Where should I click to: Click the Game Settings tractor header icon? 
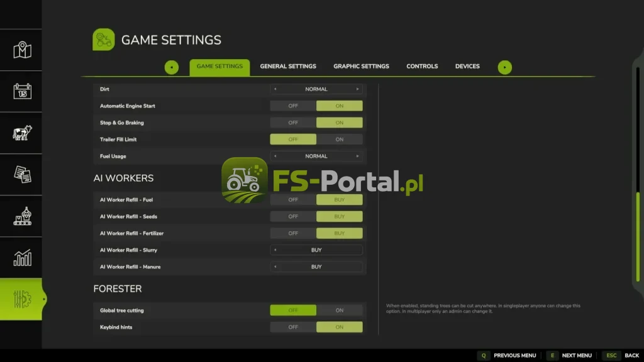click(x=104, y=40)
